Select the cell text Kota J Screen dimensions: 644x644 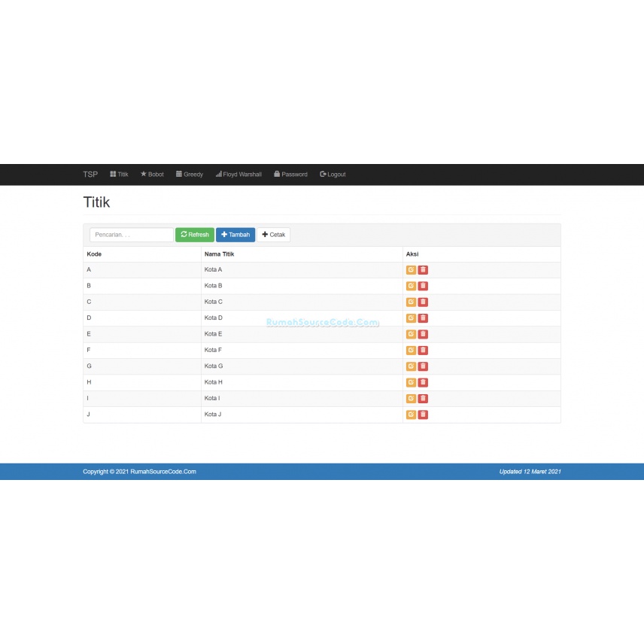(x=213, y=415)
